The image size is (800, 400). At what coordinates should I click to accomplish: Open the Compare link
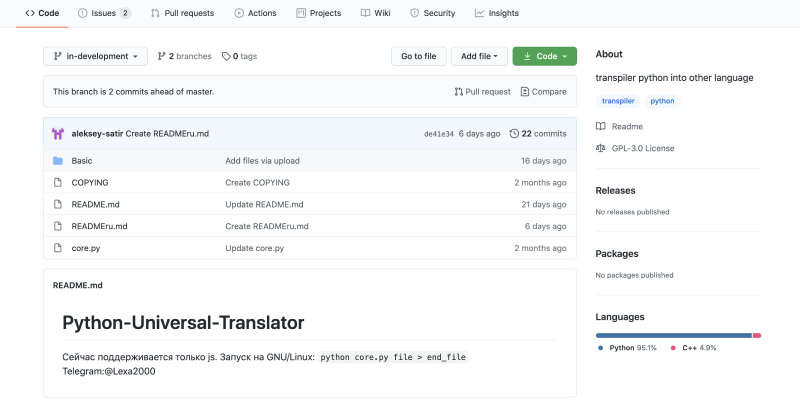(x=543, y=91)
